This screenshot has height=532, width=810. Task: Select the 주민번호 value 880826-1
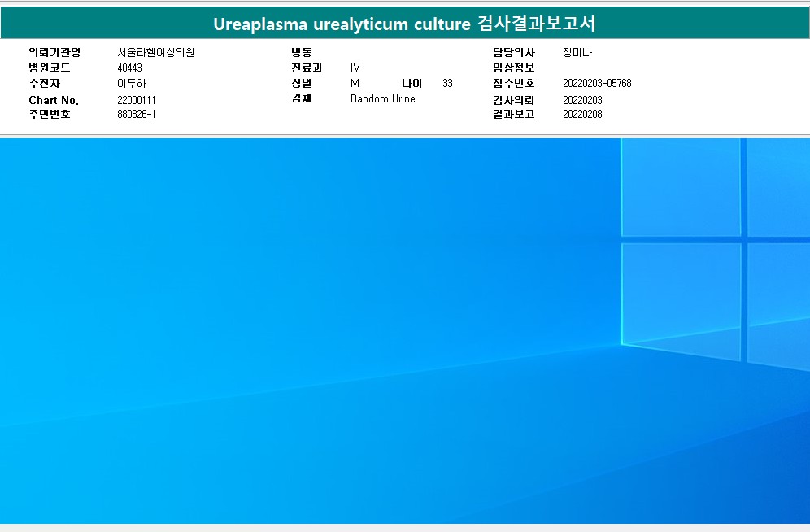pyautogui.click(x=137, y=115)
